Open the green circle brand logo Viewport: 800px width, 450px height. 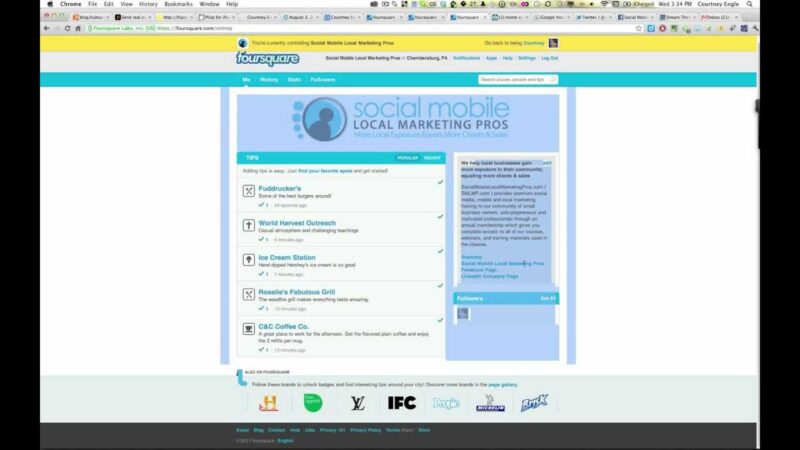coord(313,403)
